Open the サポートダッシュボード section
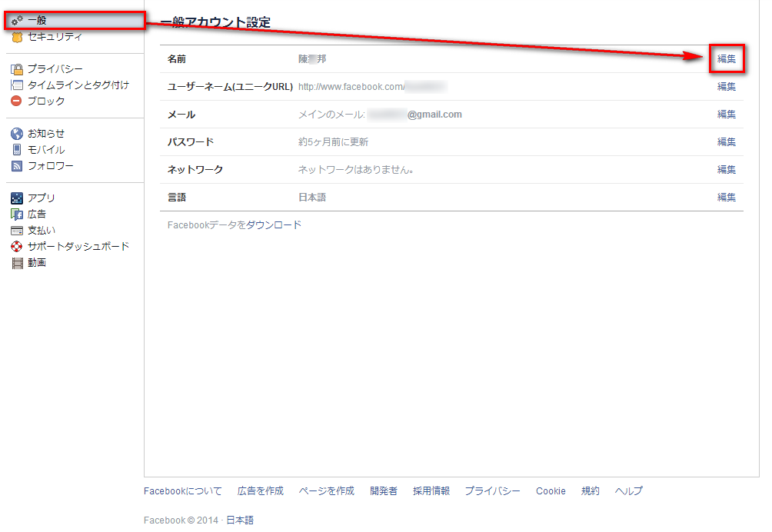The height and width of the screenshot is (532, 772). (x=78, y=246)
